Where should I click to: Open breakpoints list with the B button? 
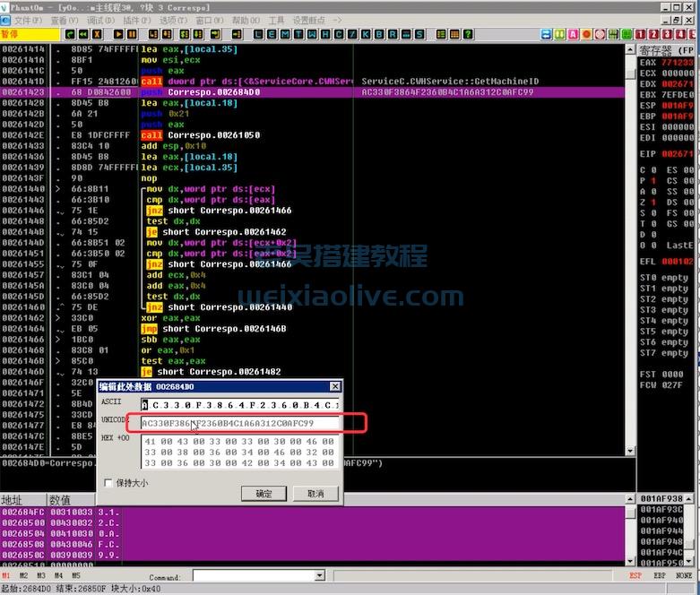point(381,34)
